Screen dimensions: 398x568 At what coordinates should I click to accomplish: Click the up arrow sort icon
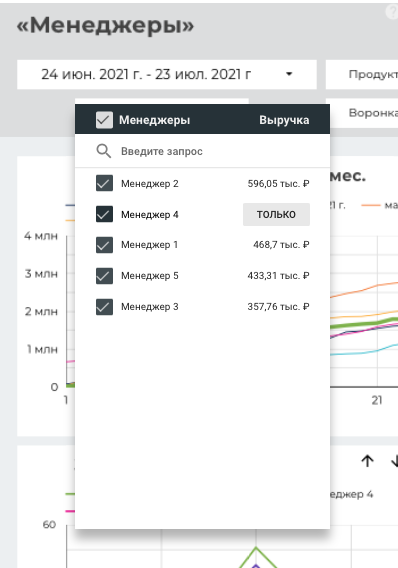coord(367,461)
